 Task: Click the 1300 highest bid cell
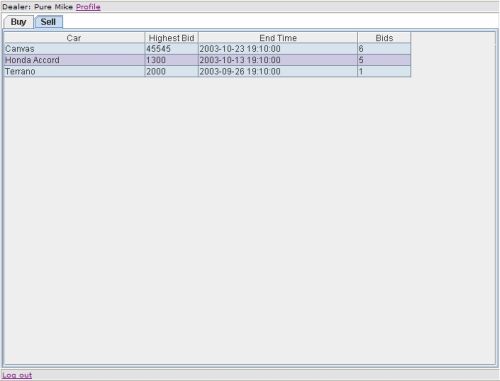171,60
